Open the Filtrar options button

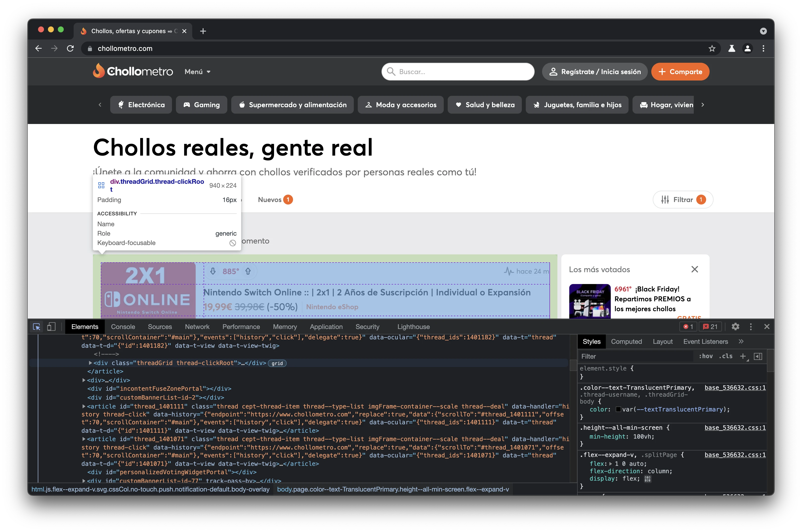[682, 200]
